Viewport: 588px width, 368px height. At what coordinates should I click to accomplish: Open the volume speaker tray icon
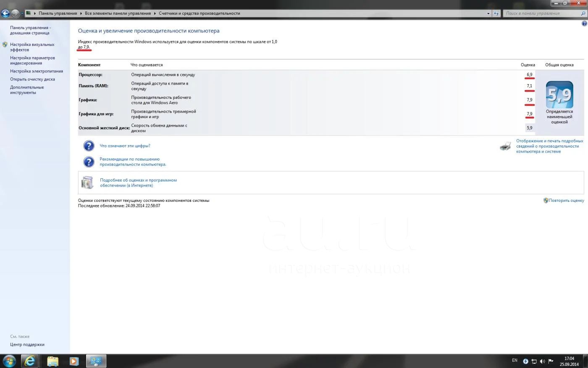542,361
